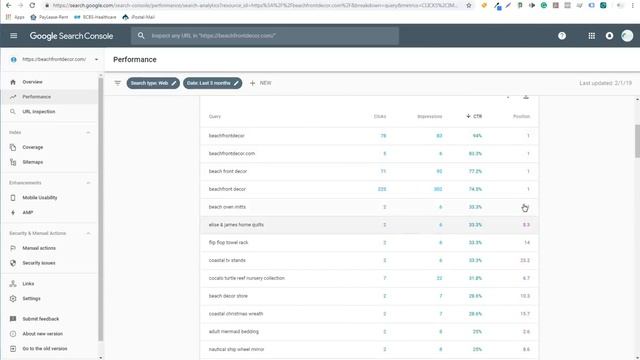
Task: Open the Apps bookmarks shortcut
Action: [15, 17]
